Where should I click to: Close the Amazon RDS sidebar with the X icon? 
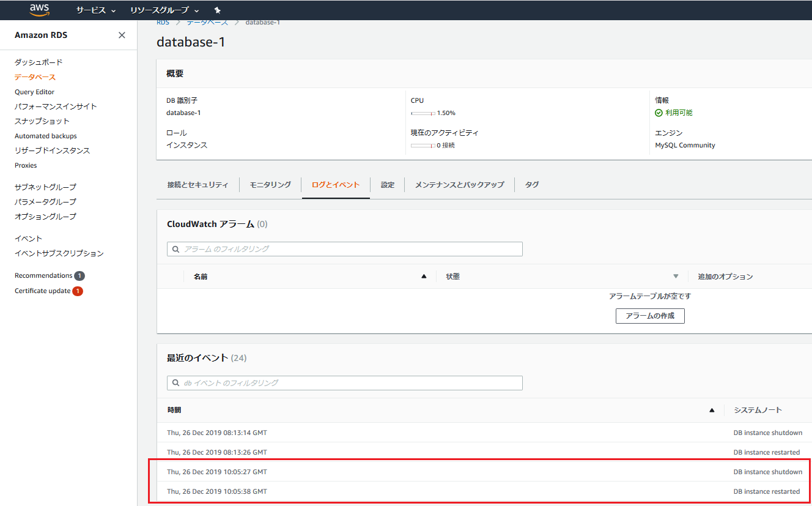(x=121, y=35)
